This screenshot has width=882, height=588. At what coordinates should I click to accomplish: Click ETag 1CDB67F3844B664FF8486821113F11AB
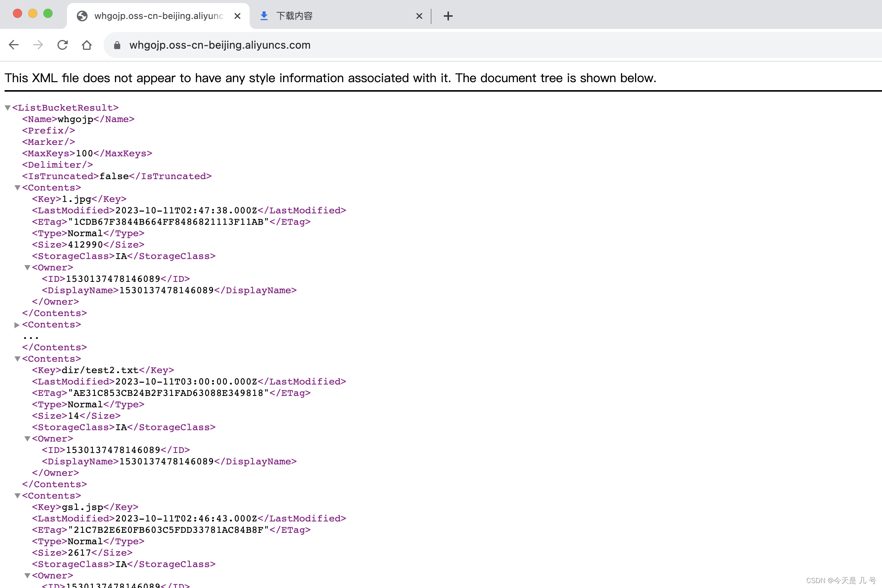(169, 222)
